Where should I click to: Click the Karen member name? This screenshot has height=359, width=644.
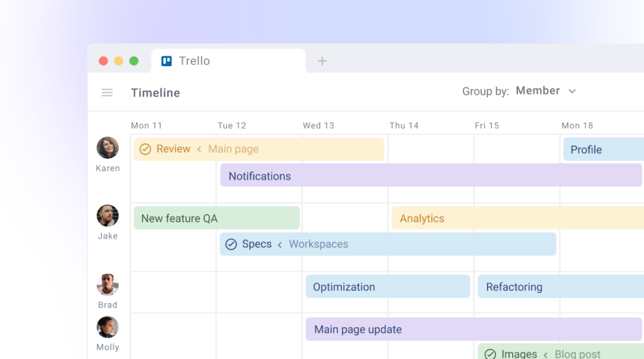pyautogui.click(x=107, y=168)
